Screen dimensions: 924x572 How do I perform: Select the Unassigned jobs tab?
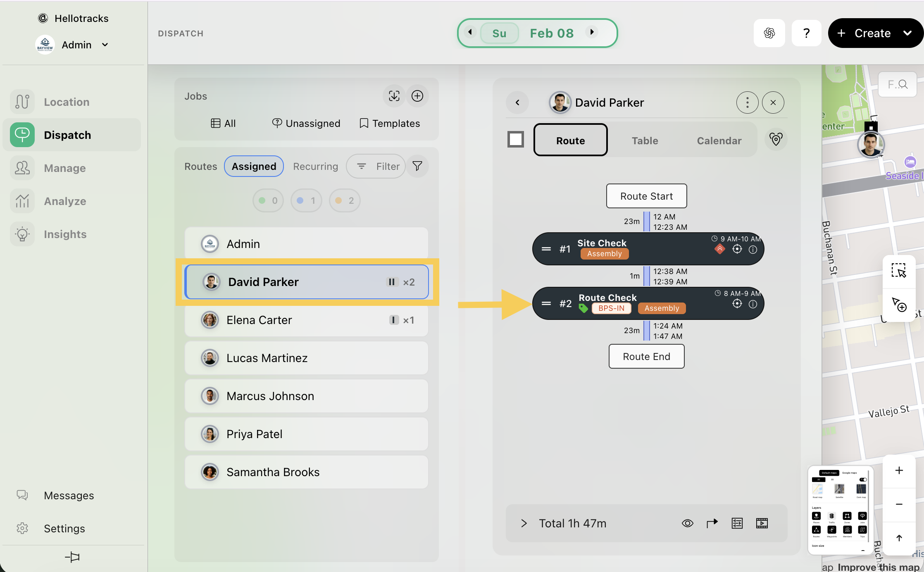(306, 123)
